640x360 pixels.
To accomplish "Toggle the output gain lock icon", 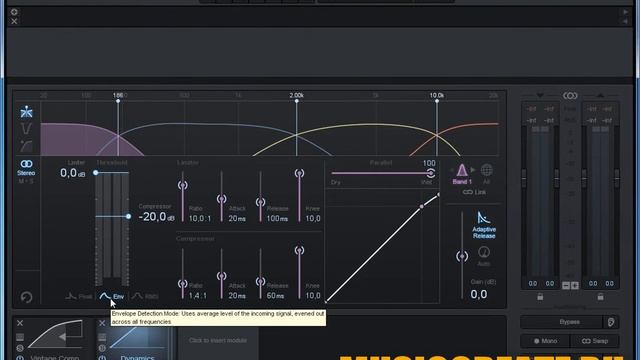I will point(600,297).
